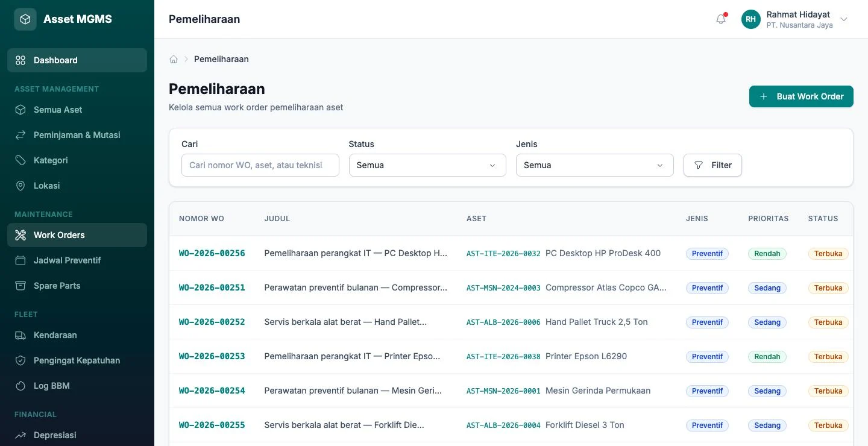Open the Jadwal Preventif menu item

(77, 260)
